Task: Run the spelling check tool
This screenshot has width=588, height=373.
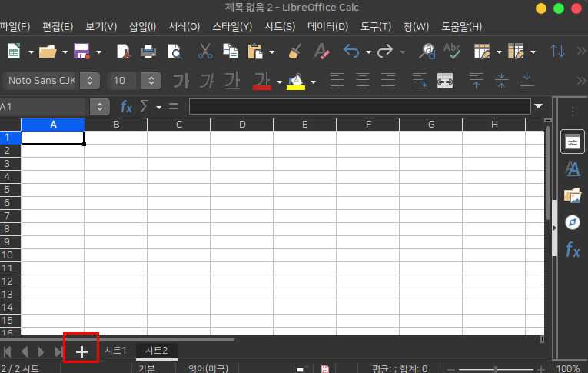Action: point(452,52)
